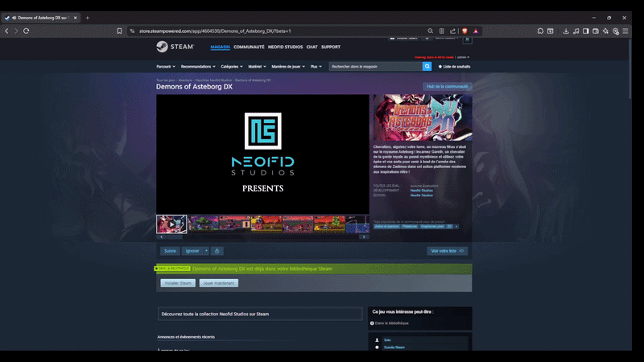The width and height of the screenshot is (644, 362).
Task: Expand the Matériel dropdown
Action: click(x=257, y=67)
